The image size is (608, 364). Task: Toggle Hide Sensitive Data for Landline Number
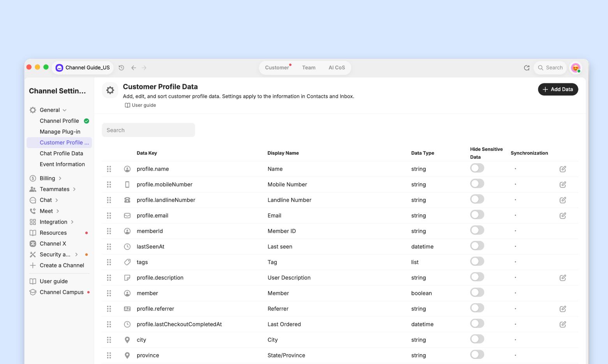477,199
